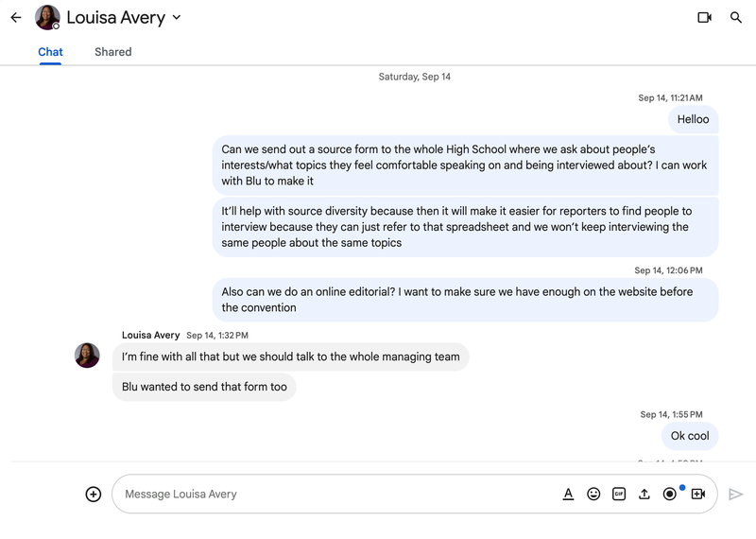Click in the Message Louisa Avery field
This screenshot has height=539, width=756.
(331, 494)
